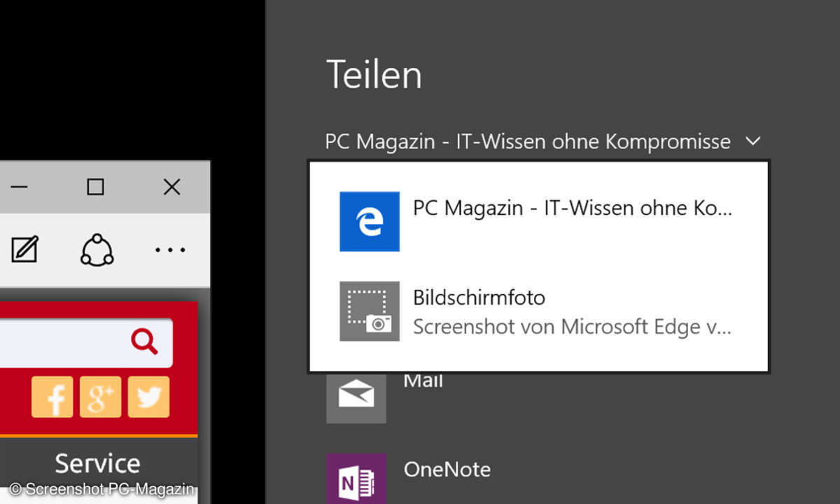The image size is (840, 504).
Task: Open the Twitter social icon
Action: pos(148,397)
